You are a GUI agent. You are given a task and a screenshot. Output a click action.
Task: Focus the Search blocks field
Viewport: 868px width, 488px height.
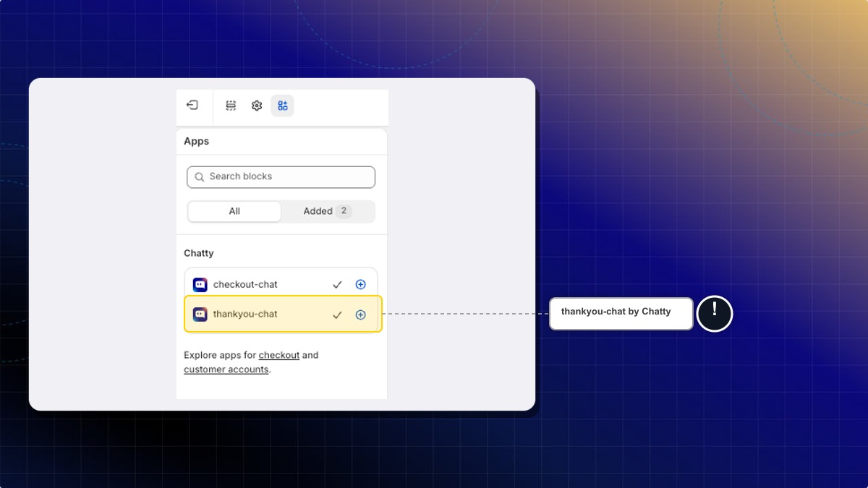coord(281,177)
